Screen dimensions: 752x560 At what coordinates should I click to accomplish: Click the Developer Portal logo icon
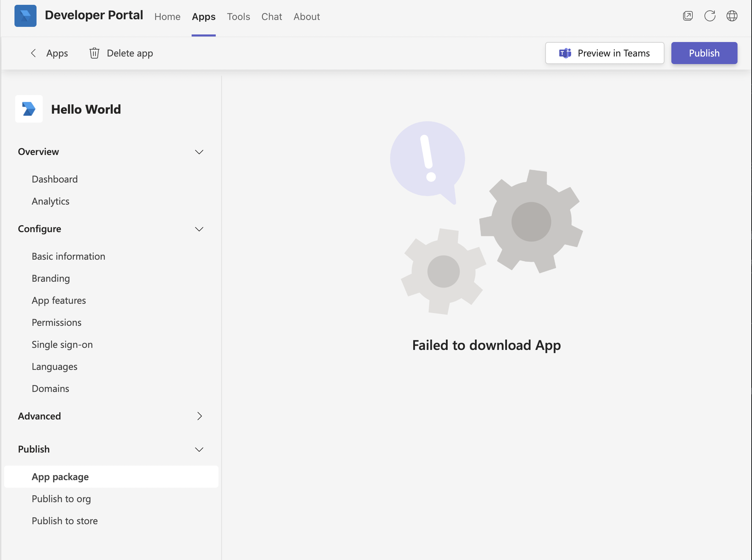26,15
